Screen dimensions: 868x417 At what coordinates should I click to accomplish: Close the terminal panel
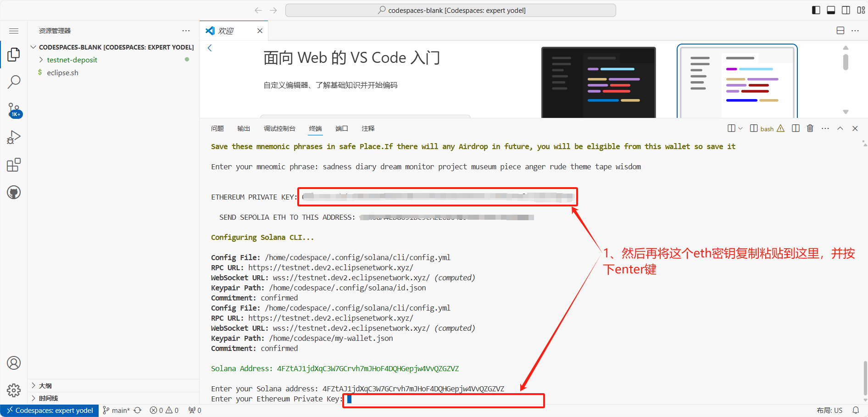855,128
